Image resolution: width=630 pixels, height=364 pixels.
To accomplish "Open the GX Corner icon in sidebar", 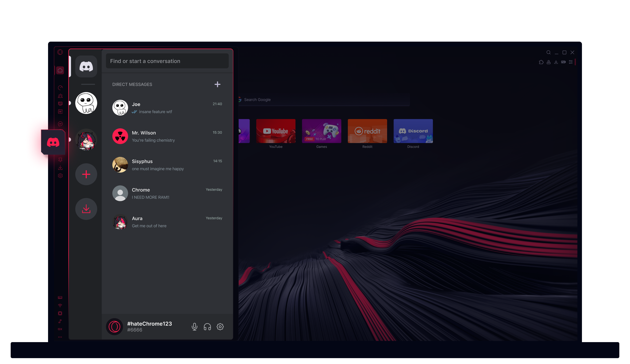I will tap(60, 329).
